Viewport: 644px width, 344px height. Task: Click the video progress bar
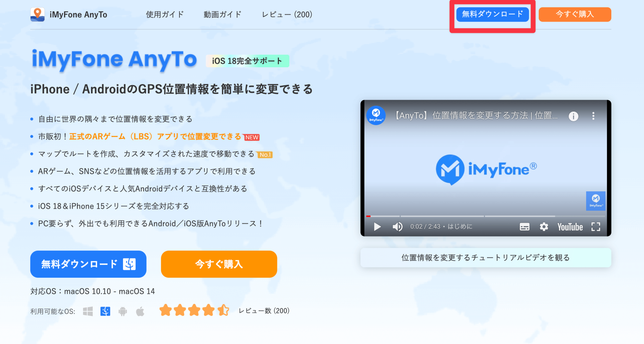coord(486,216)
